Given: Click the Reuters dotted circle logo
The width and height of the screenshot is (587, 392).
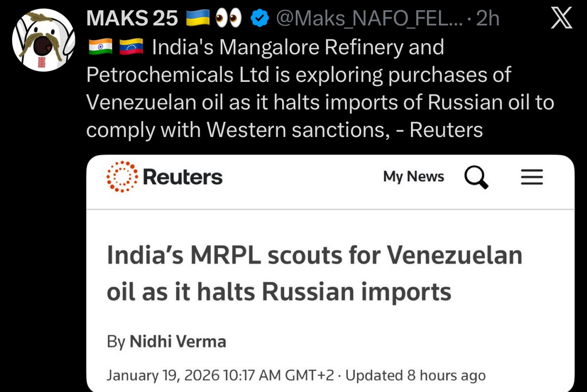Looking at the screenshot, I should tap(122, 177).
